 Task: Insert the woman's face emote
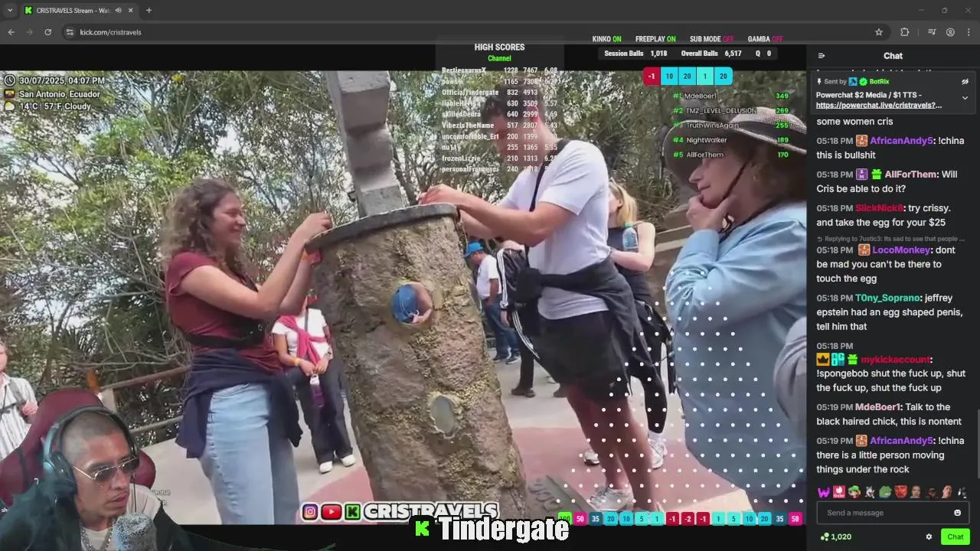[947, 492]
